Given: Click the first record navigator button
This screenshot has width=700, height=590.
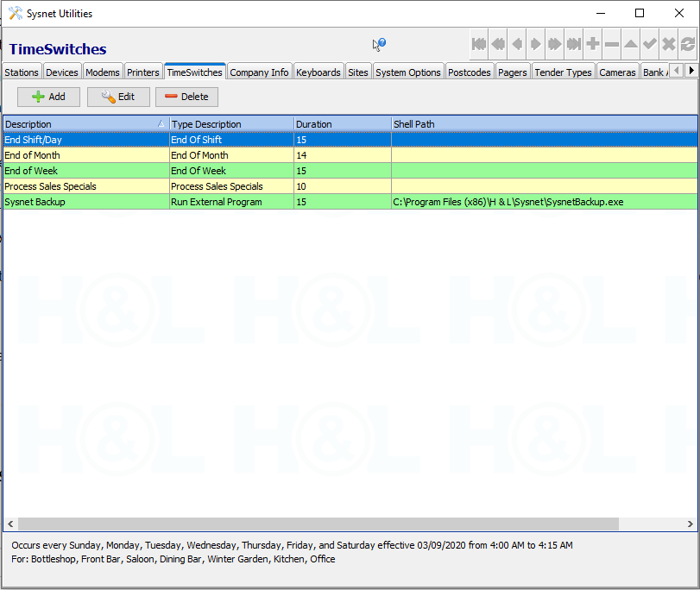Looking at the screenshot, I should [478, 44].
